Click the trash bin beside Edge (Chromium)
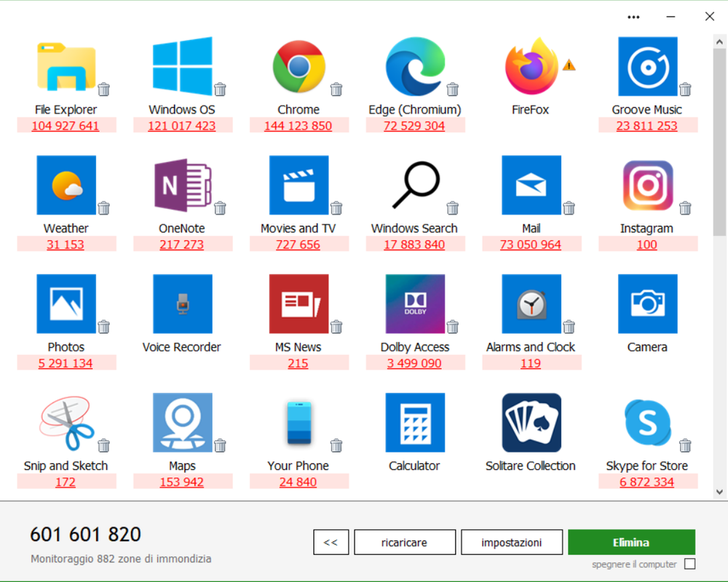Image resolution: width=728 pixels, height=582 pixels. [x=453, y=89]
